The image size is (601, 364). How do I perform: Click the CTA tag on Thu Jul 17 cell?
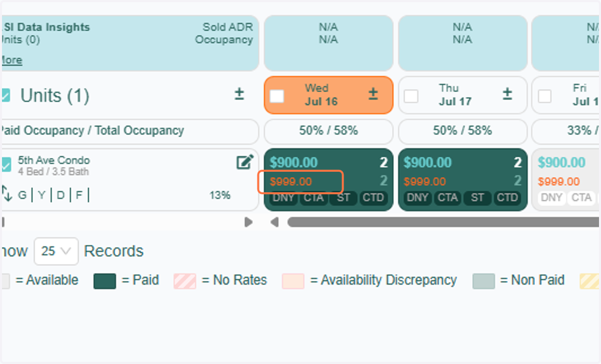coord(448,198)
